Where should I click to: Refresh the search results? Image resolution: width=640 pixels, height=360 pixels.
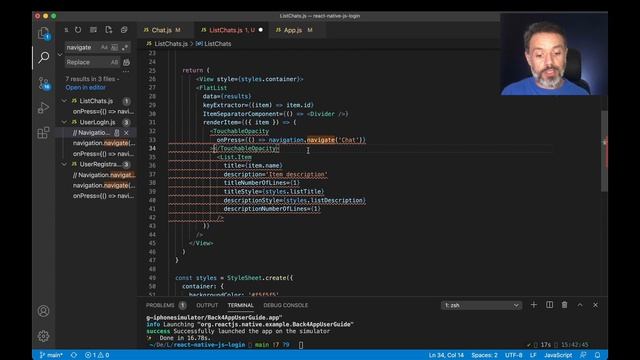click(78, 30)
